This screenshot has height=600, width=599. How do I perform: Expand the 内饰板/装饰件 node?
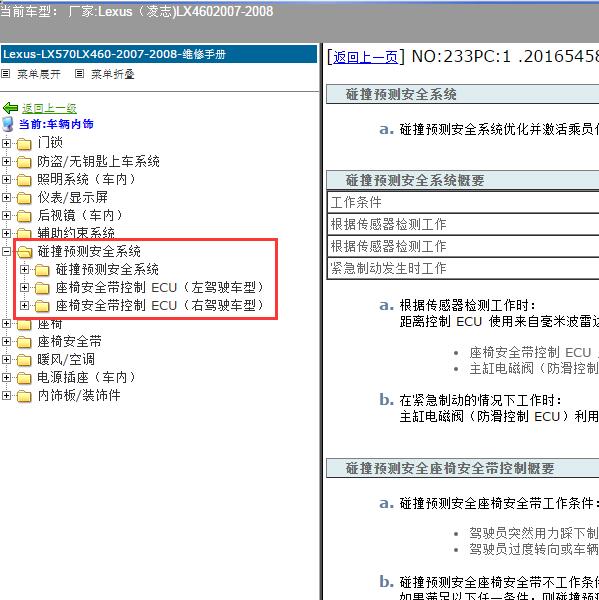coord(6,395)
